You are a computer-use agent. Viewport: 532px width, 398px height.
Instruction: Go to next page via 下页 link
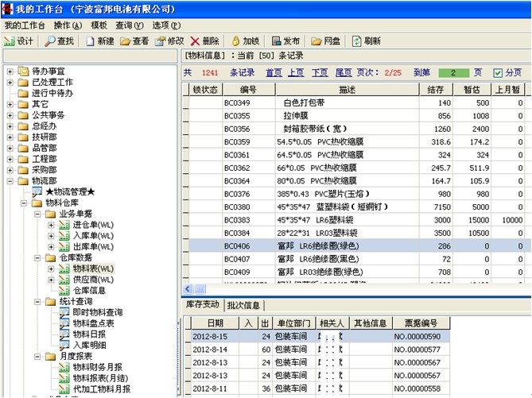coord(319,72)
